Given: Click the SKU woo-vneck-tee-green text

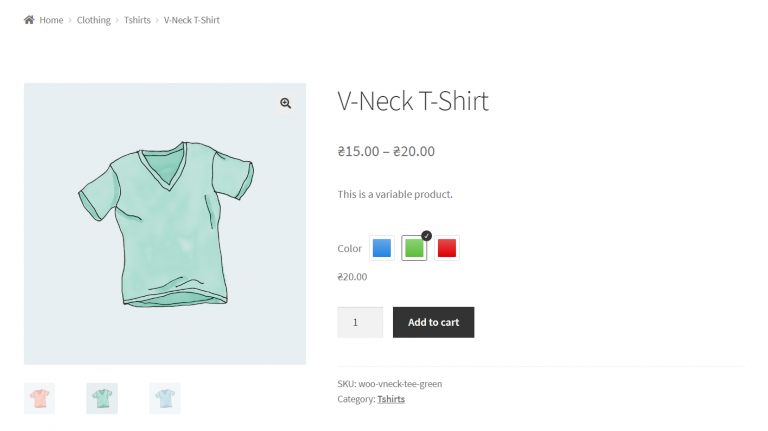Looking at the screenshot, I should click(x=389, y=384).
